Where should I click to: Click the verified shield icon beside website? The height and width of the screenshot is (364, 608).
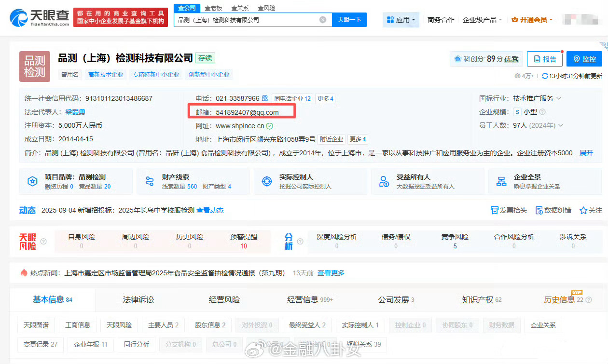(269, 126)
